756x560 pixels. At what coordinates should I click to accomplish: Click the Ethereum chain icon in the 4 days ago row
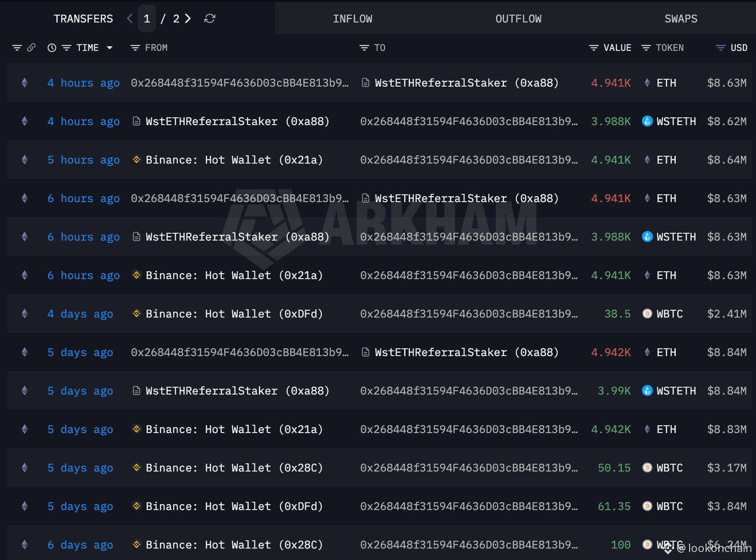(25, 314)
